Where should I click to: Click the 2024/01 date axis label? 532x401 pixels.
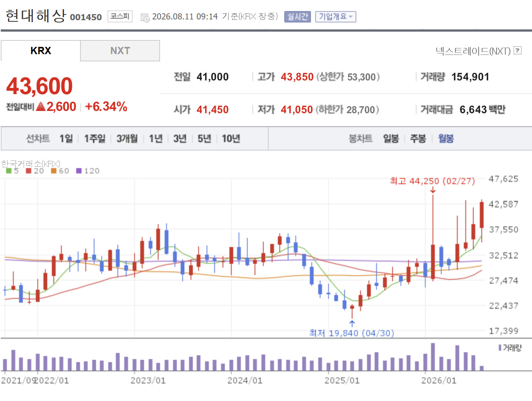pos(245,380)
